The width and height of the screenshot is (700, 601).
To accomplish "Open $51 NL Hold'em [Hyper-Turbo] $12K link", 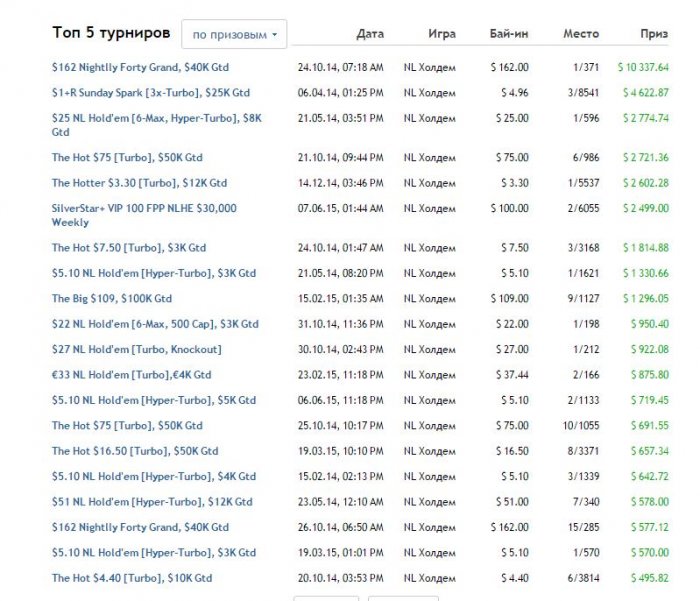I will tap(152, 502).
